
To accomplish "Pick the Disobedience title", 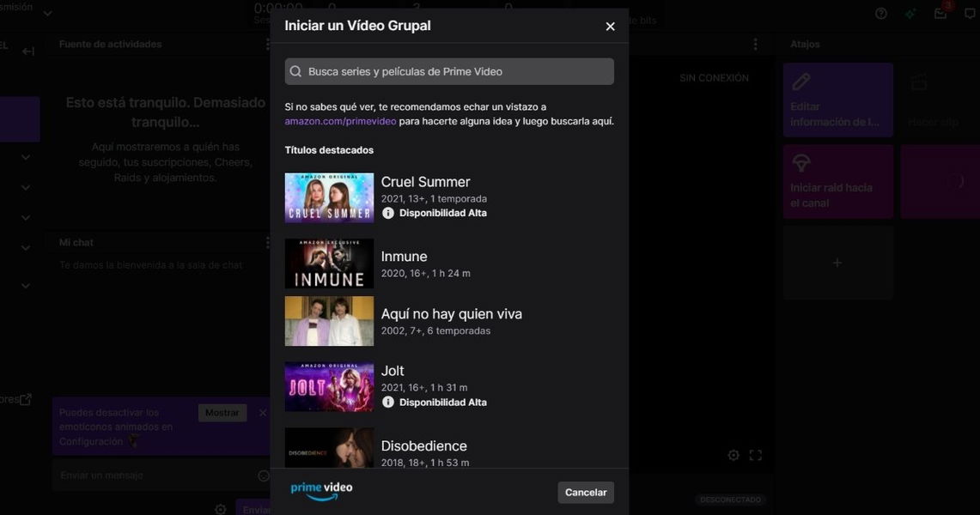I will click(423, 446).
